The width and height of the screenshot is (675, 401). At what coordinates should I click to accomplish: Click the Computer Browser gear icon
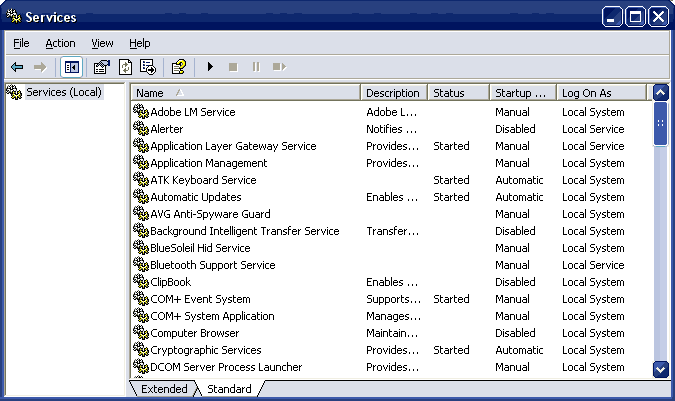(141, 333)
